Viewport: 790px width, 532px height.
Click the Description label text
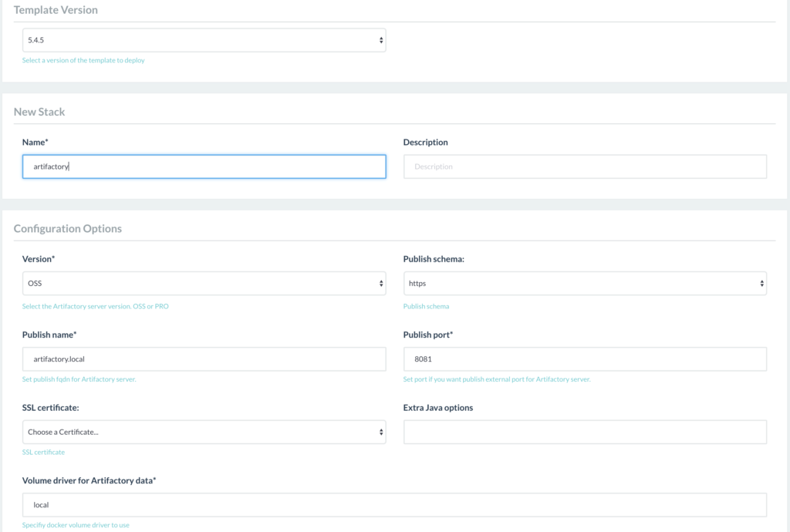coord(425,143)
